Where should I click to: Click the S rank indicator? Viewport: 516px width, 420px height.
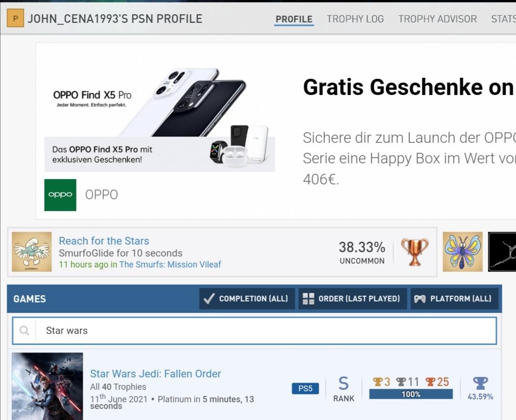tap(344, 389)
